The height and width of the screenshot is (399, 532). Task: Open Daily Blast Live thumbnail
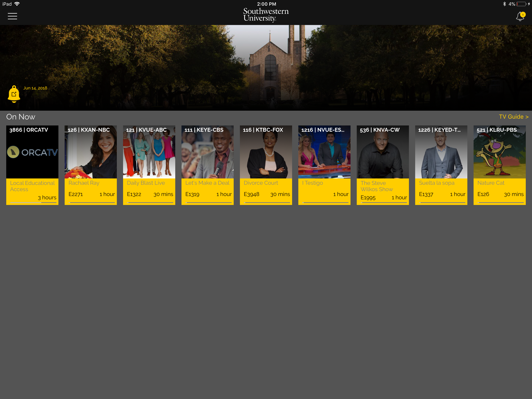[x=149, y=152]
